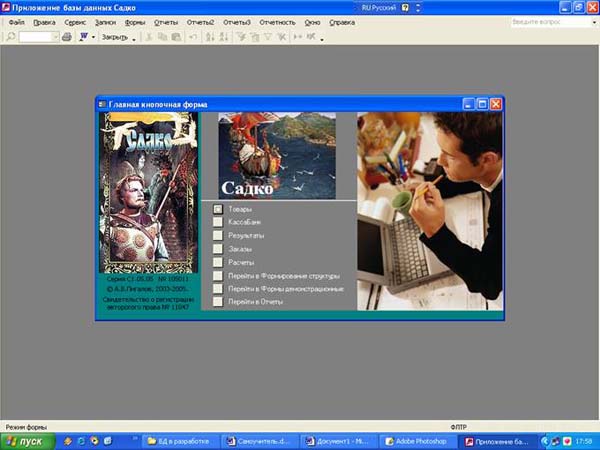Toggle the Заказы switchboard box

coord(218,249)
